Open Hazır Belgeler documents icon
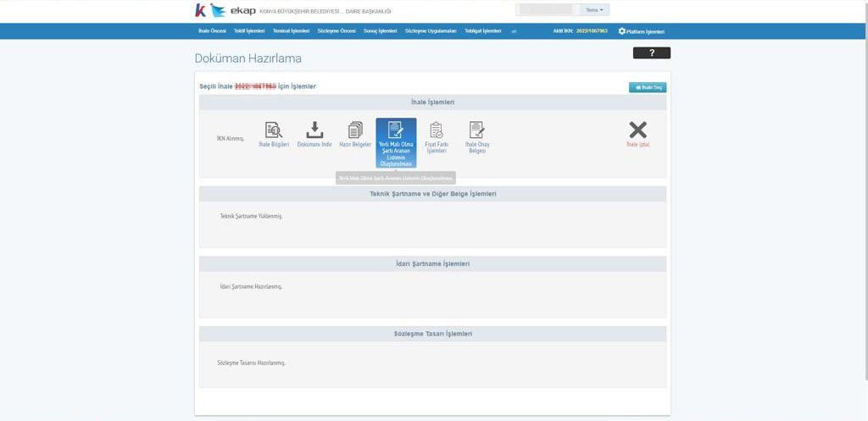 click(x=355, y=130)
